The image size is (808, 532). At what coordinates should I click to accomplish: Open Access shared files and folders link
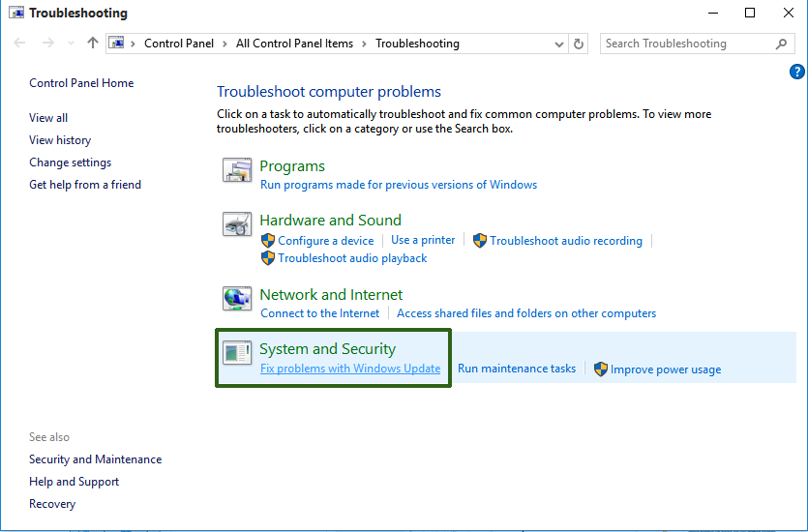[526, 313]
